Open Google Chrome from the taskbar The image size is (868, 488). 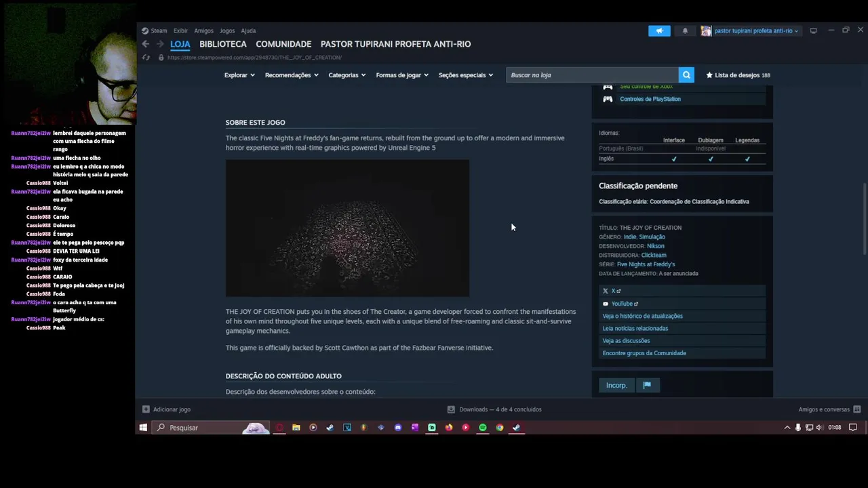point(500,428)
